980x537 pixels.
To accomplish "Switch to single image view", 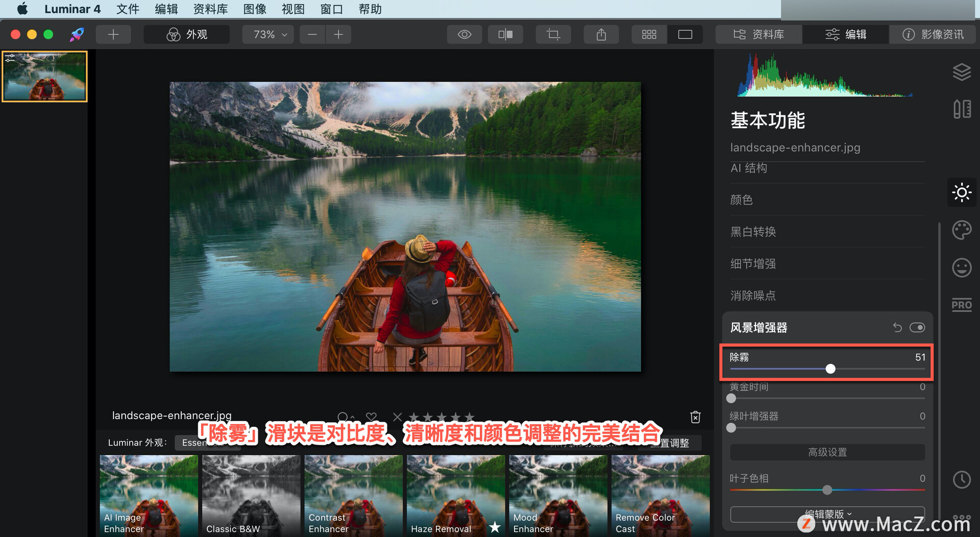I will coord(685,34).
